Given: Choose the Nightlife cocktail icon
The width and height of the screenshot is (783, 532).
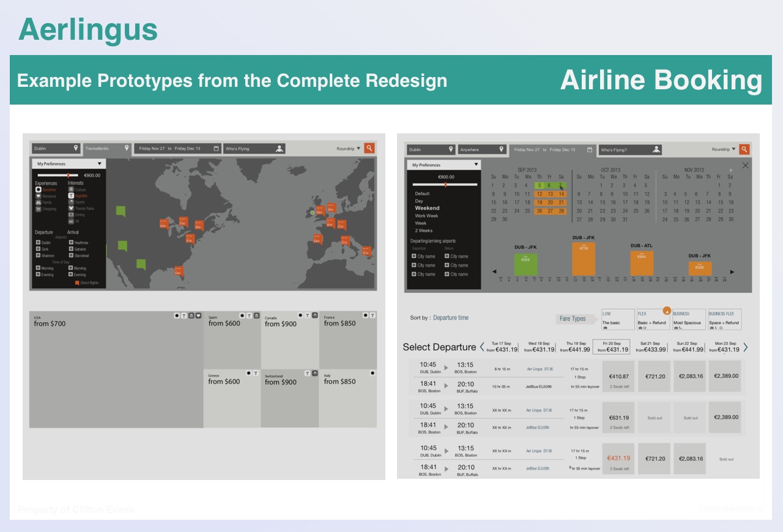Looking at the screenshot, I should point(72,196).
